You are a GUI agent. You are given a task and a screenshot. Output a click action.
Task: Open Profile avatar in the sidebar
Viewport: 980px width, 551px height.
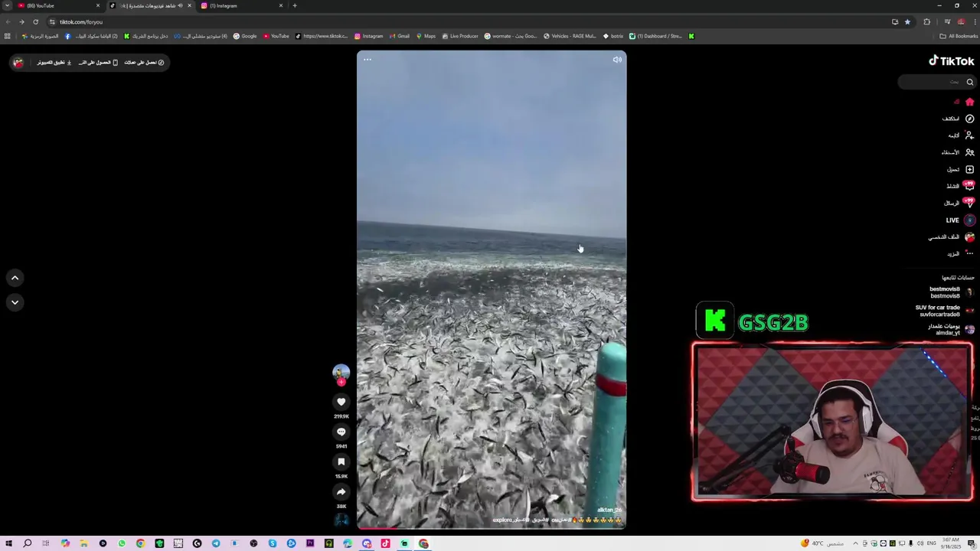(x=969, y=237)
